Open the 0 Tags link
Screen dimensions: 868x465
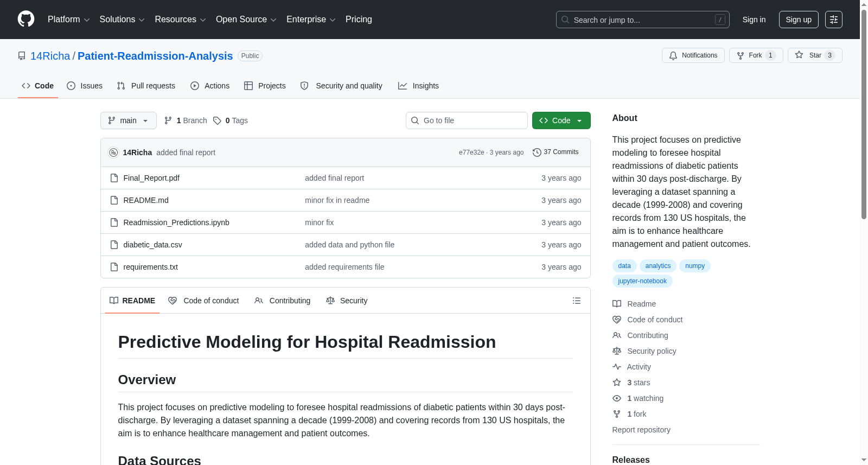point(231,120)
